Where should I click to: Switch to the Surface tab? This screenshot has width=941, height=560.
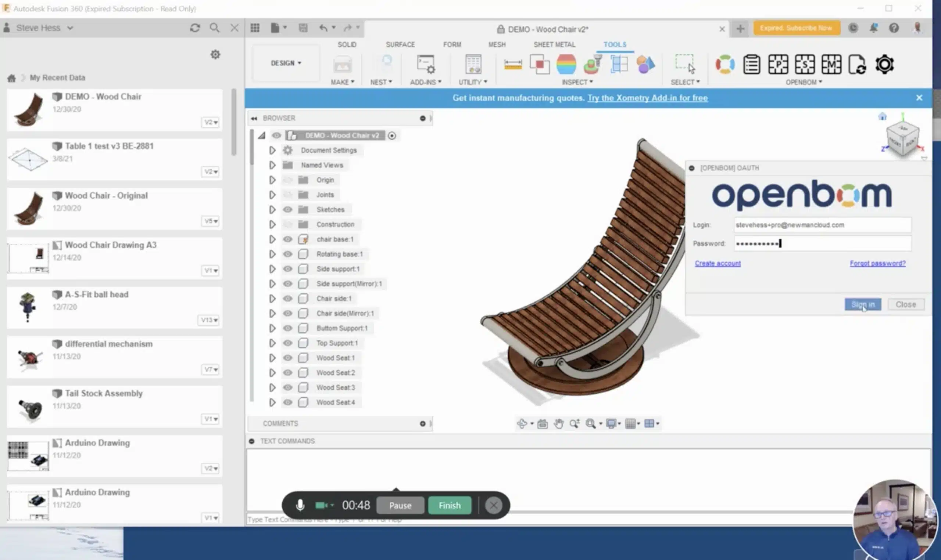400,44
